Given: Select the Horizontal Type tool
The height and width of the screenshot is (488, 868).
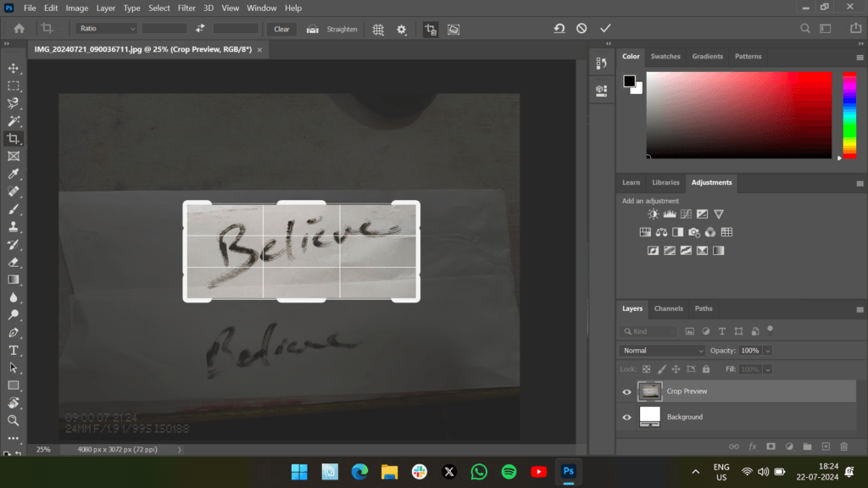Looking at the screenshot, I should coord(14,350).
